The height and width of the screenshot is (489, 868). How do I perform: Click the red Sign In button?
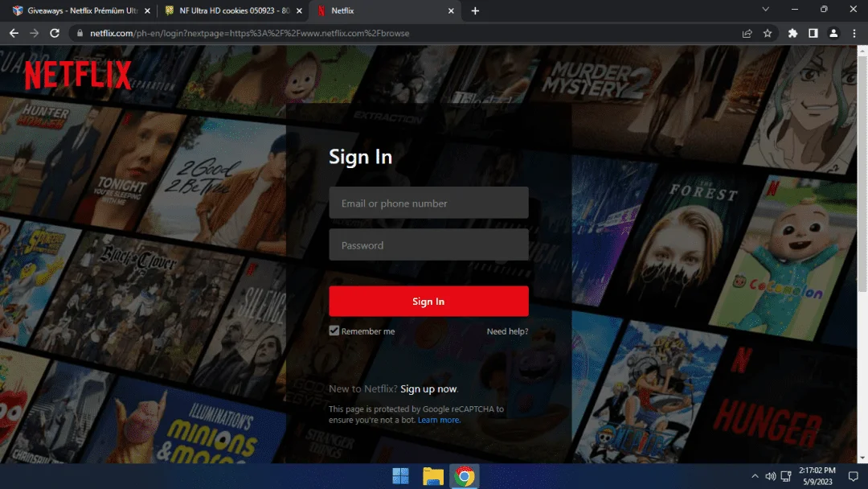tap(428, 302)
